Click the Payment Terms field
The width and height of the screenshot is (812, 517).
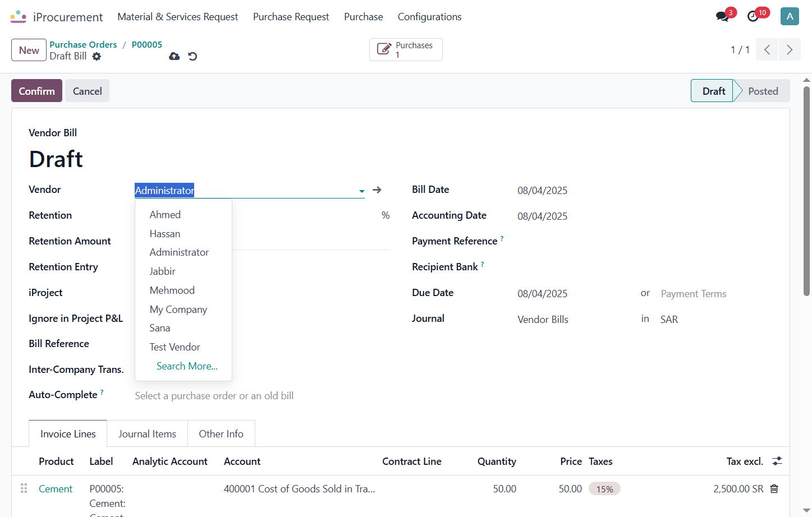coord(716,294)
